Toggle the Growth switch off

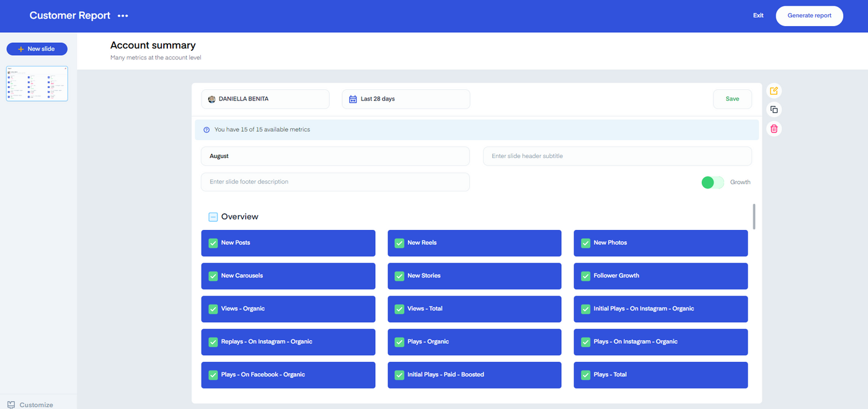pyautogui.click(x=712, y=182)
